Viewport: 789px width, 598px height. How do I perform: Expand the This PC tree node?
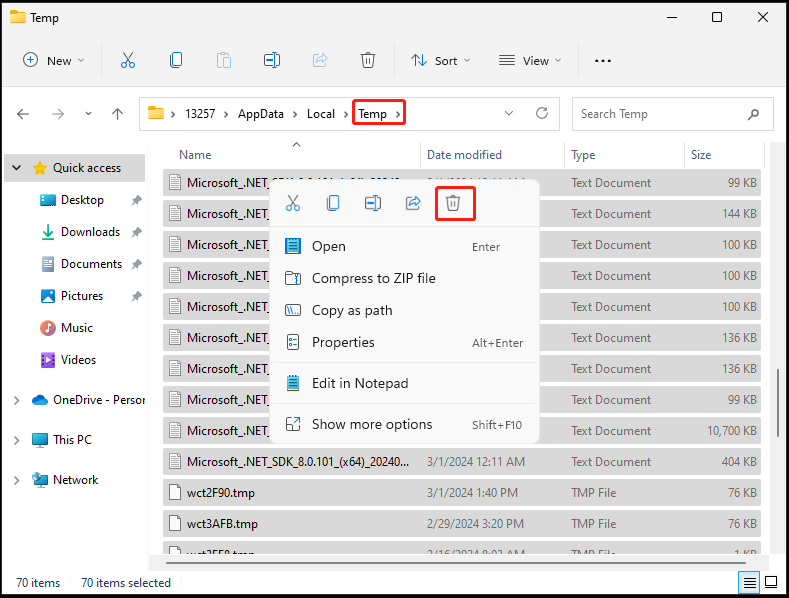coord(17,440)
